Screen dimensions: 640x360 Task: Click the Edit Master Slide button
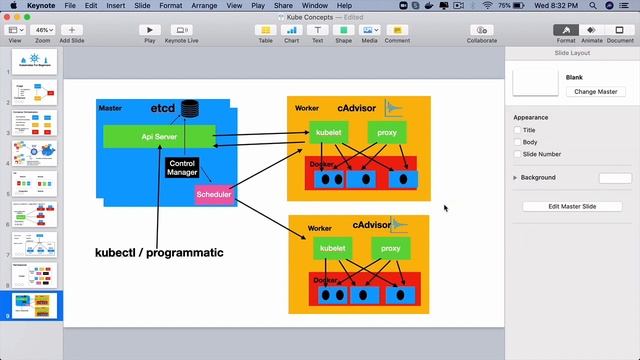(x=572, y=207)
